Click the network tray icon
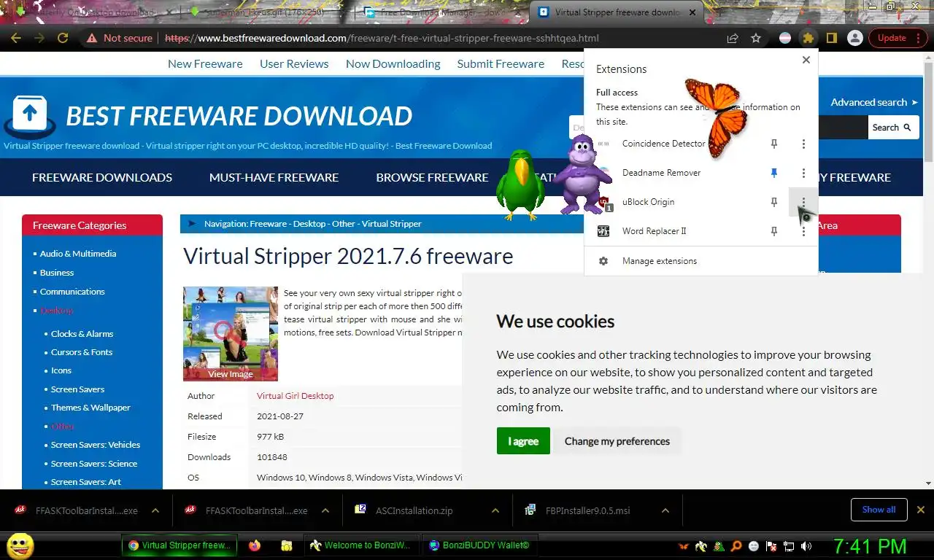This screenshot has width=934, height=560. coord(789,546)
